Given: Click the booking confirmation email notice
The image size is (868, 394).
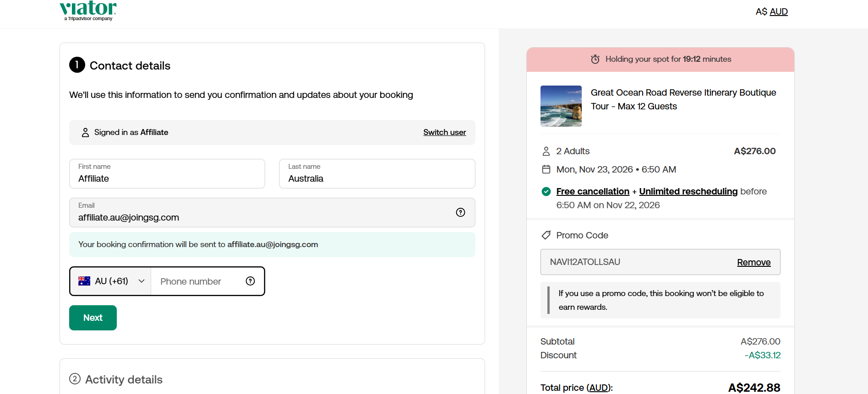Looking at the screenshot, I should 272,244.
